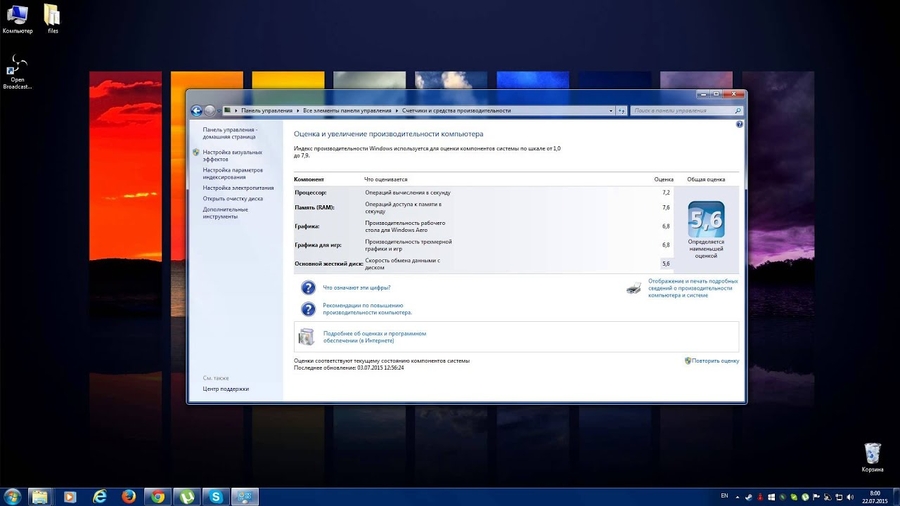Select 'Все элементы панели управления' breadcrumb
The width and height of the screenshot is (900, 506).
pyautogui.click(x=347, y=110)
